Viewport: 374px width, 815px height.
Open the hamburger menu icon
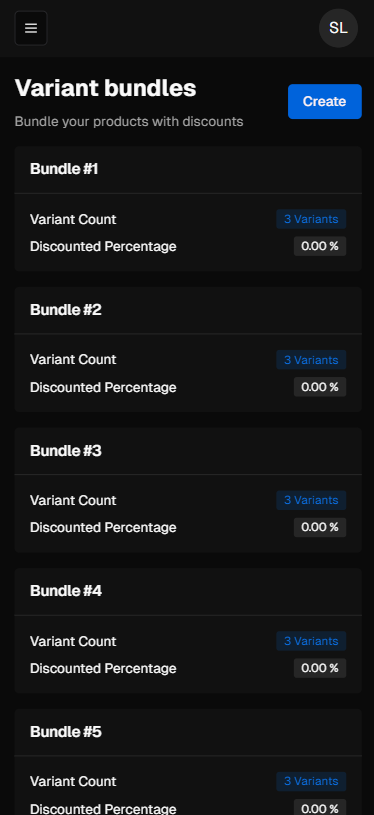(x=31, y=28)
